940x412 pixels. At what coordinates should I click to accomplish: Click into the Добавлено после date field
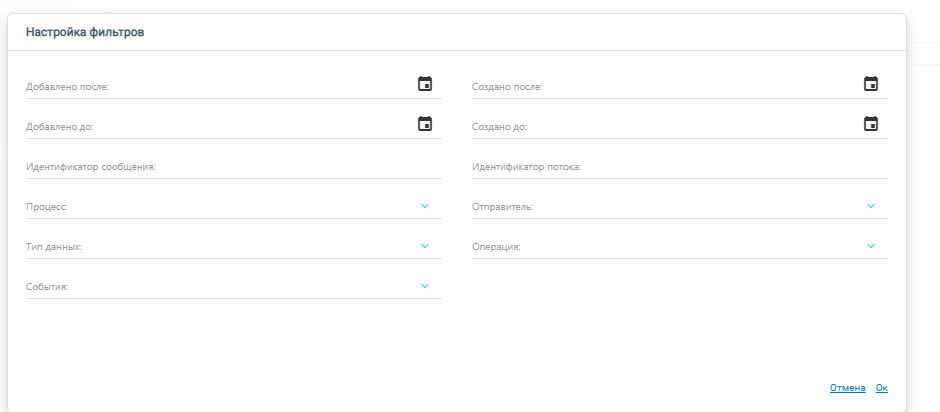coord(215,87)
